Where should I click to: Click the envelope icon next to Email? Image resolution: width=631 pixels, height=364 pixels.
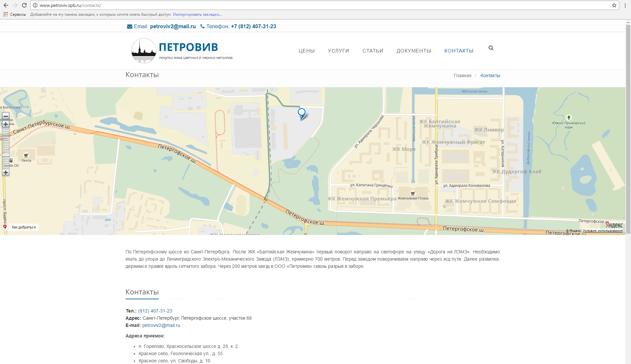point(129,27)
